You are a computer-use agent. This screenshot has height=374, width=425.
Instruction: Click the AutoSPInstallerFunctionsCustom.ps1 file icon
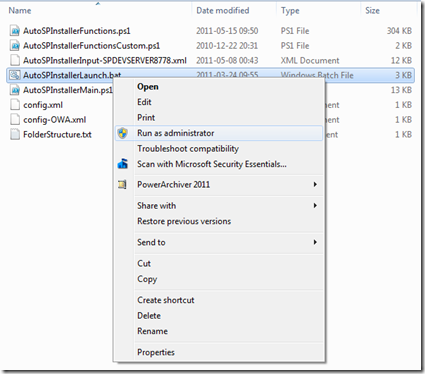(15, 46)
